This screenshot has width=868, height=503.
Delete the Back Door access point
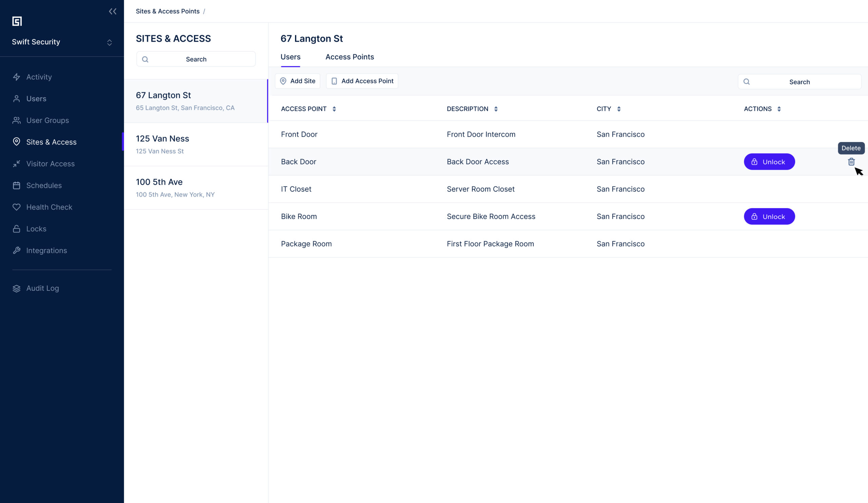[851, 162]
